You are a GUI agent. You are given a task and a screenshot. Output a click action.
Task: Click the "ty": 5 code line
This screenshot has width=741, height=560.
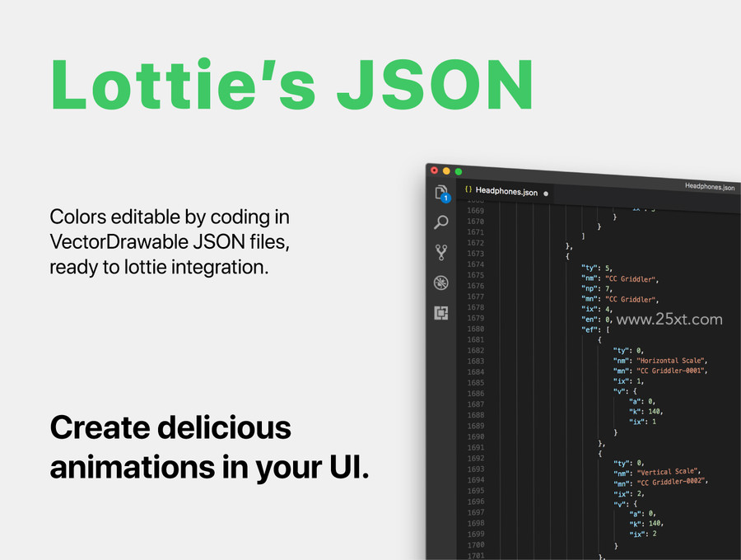(597, 268)
